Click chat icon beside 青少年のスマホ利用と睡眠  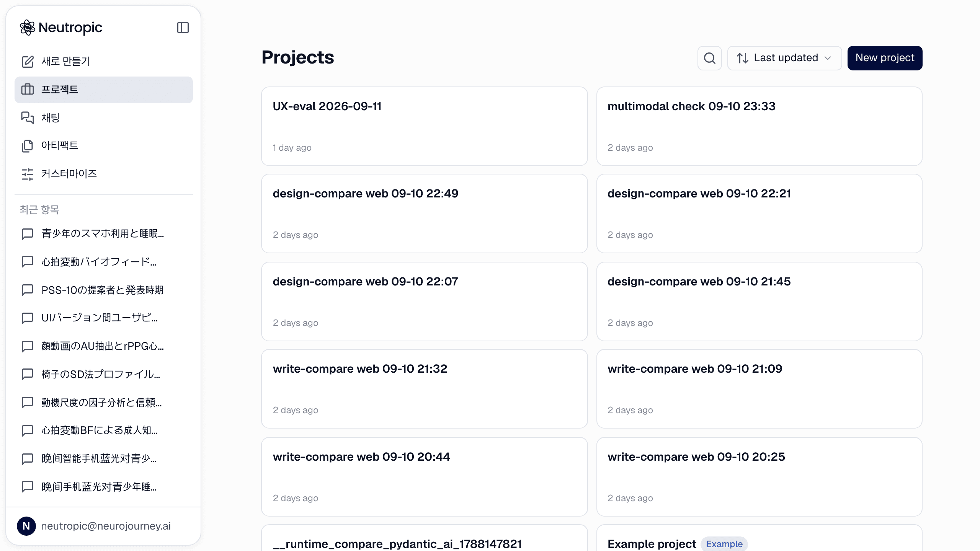click(28, 234)
